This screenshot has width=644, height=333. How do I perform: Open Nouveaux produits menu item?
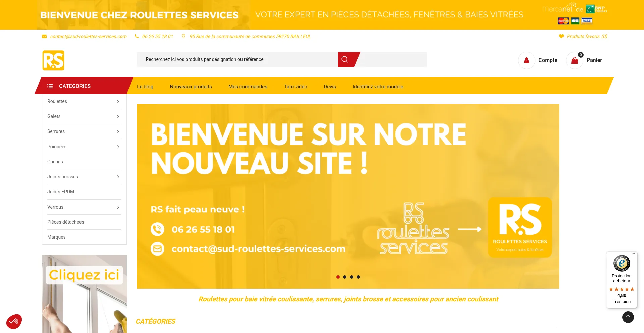tap(191, 87)
